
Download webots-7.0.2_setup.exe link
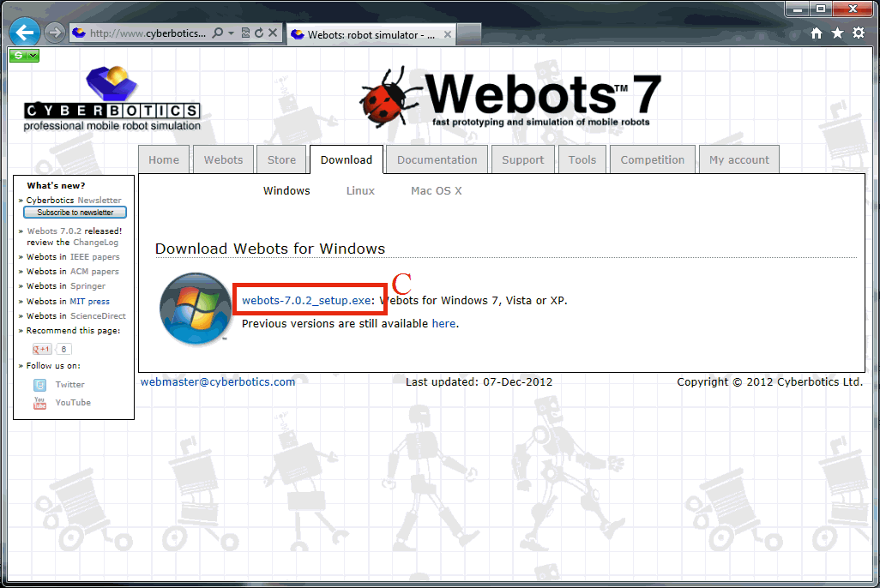point(305,300)
